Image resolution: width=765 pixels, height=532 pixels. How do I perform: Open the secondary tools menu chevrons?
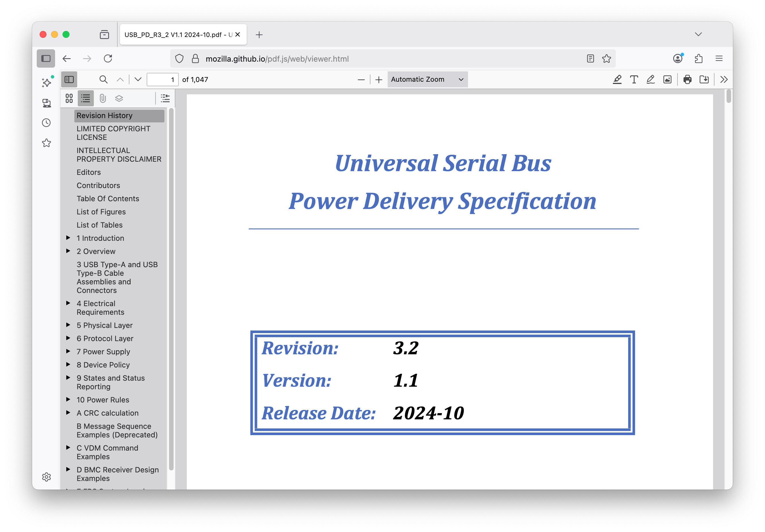coord(724,79)
